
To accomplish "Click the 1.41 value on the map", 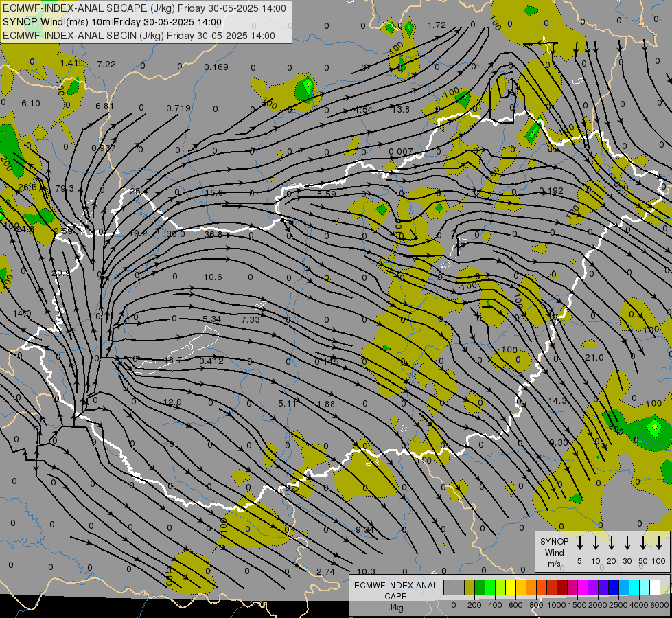I will pyautogui.click(x=69, y=63).
